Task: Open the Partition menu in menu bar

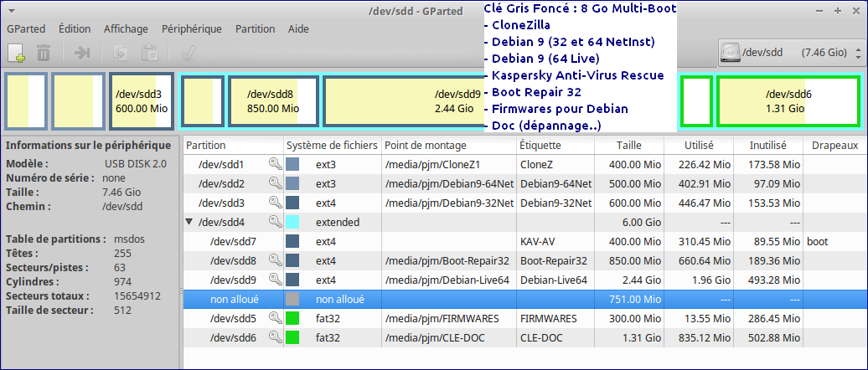Action: click(255, 28)
